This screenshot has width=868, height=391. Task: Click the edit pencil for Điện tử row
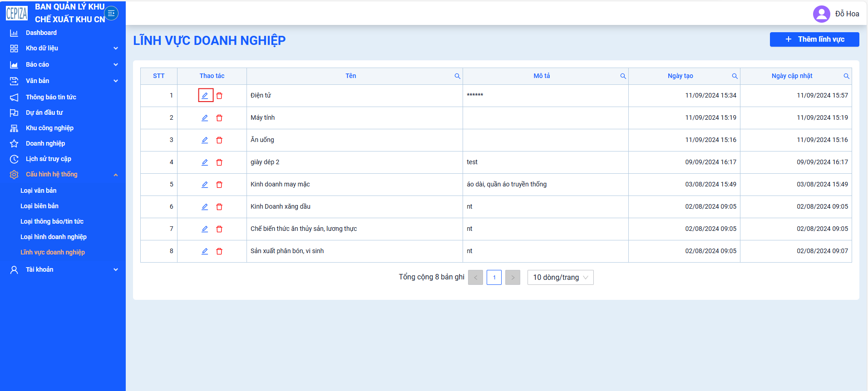(205, 96)
